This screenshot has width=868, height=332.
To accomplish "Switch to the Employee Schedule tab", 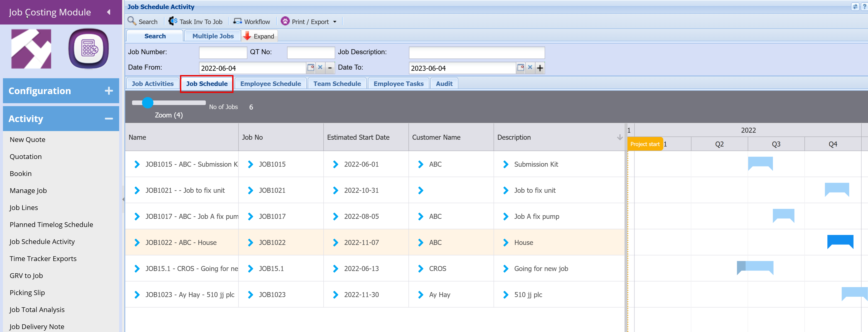I will pyautogui.click(x=270, y=83).
